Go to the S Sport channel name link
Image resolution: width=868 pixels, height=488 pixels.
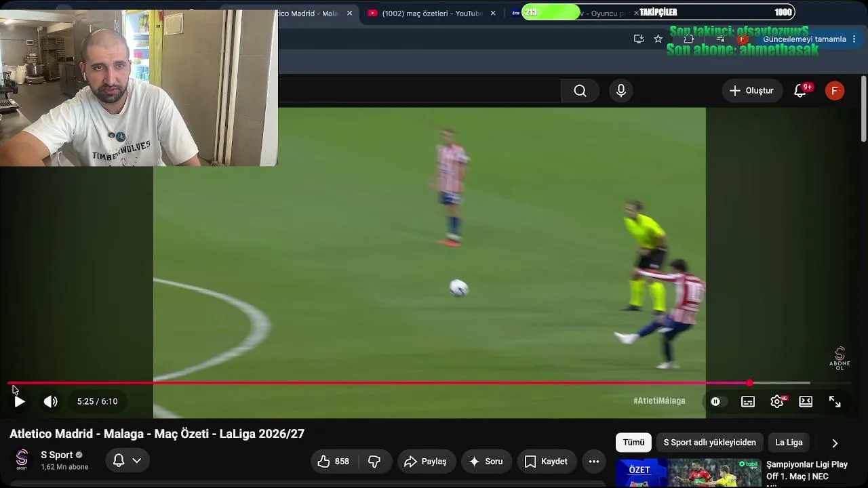57,455
